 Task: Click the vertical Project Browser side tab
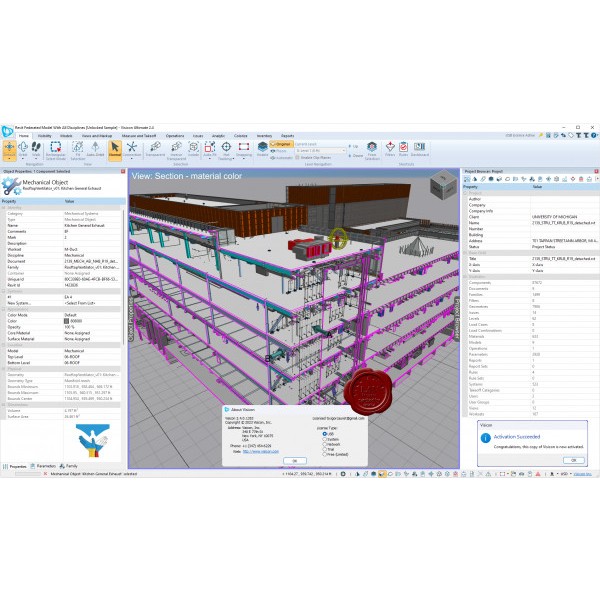(457, 319)
